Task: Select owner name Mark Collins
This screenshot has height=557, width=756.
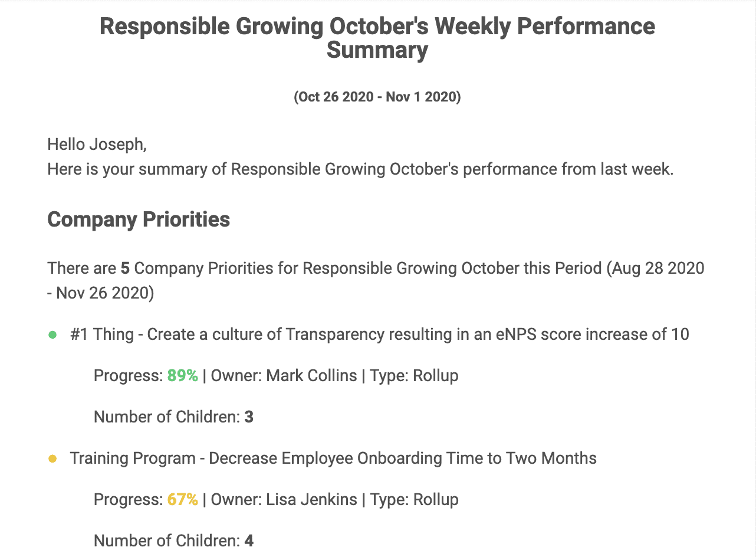Action: pyautogui.click(x=312, y=376)
